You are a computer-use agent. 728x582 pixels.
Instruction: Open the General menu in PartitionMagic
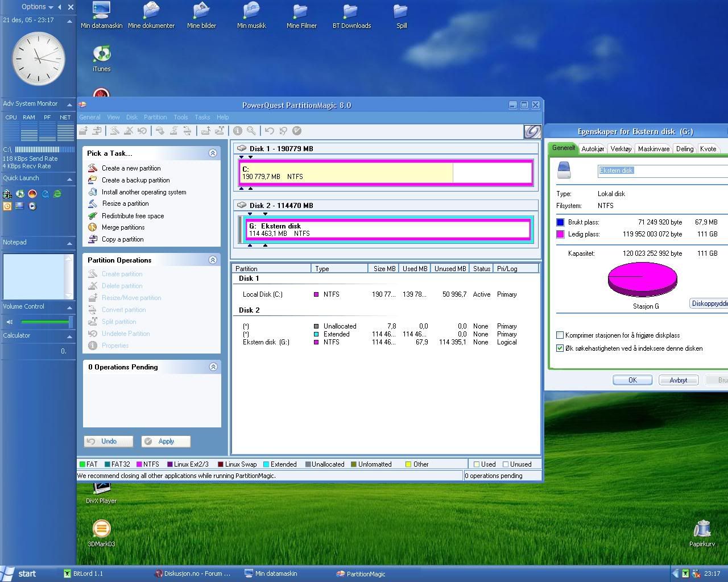(90, 117)
